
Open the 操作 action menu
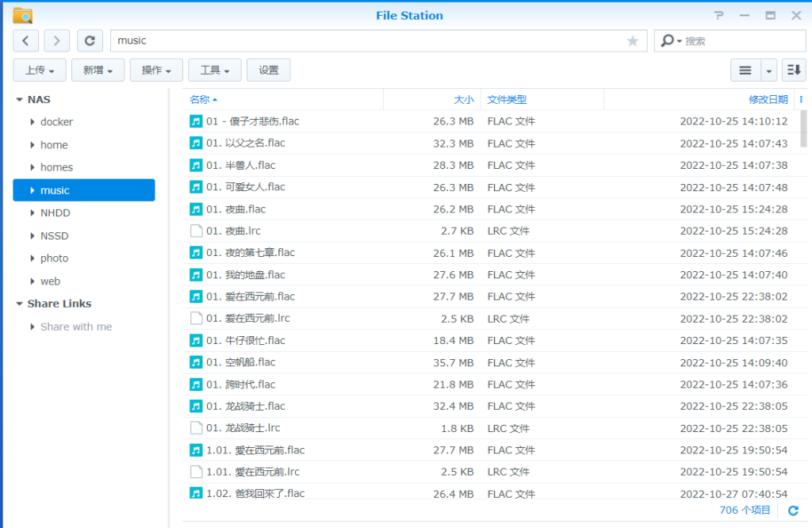point(156,71)
